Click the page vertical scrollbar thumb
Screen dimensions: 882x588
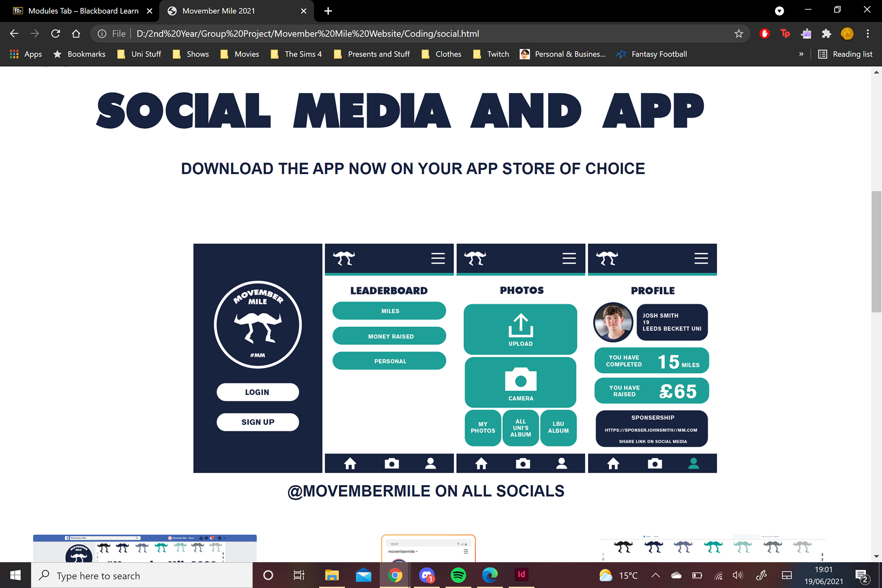click(876, 251)
